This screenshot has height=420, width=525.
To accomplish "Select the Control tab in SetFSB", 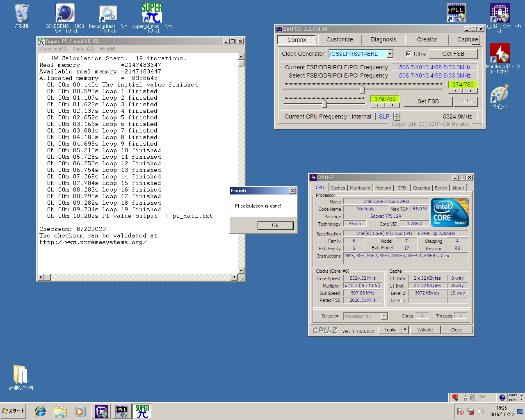I will (297, 40).
